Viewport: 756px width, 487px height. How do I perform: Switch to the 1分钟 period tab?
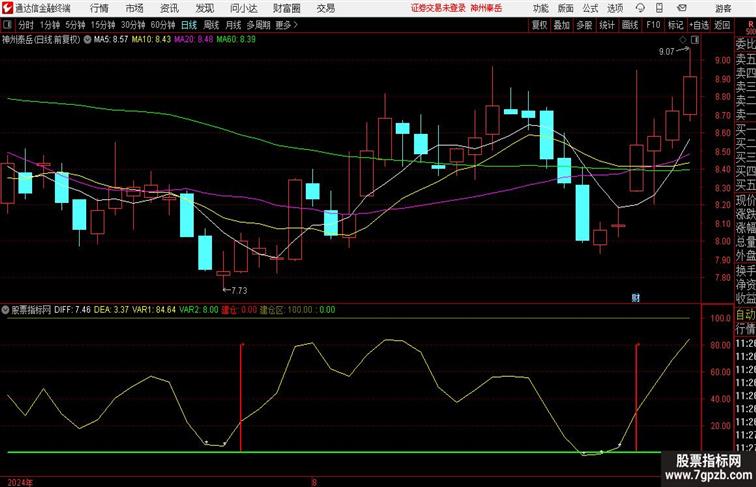50,25
